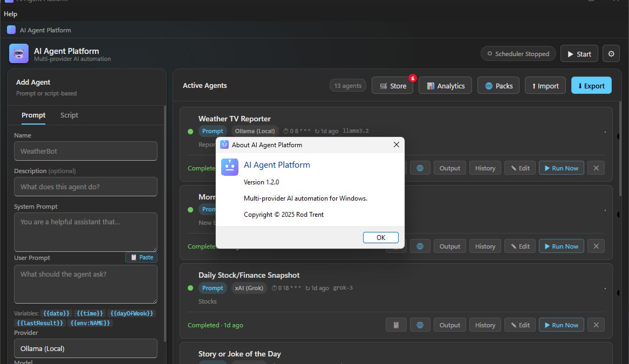Remove the Morn… agent with its X icon
The image size is (629, 364).
coord(596,246)
